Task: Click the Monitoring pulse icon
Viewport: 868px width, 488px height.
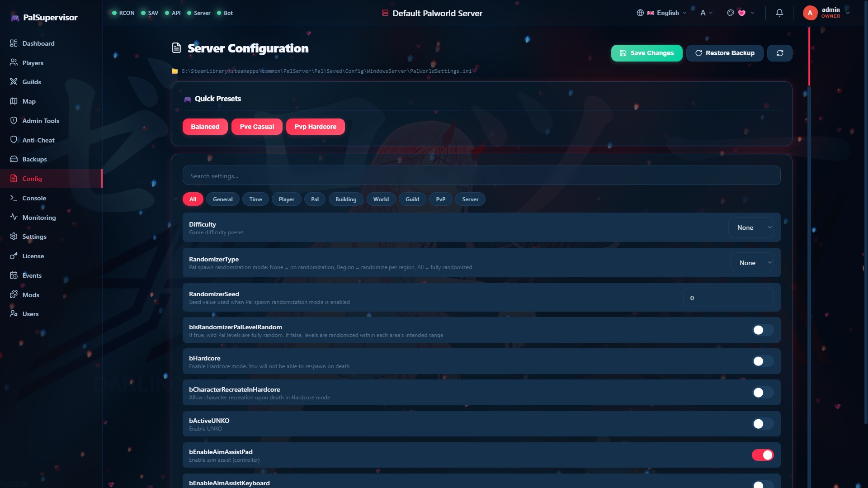Action: click(14, 217)
